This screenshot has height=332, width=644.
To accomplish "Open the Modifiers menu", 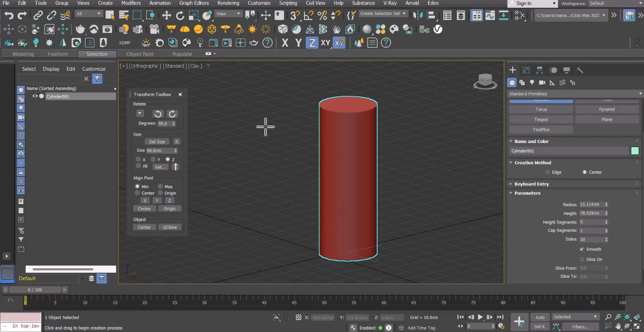I will point(131,3).
